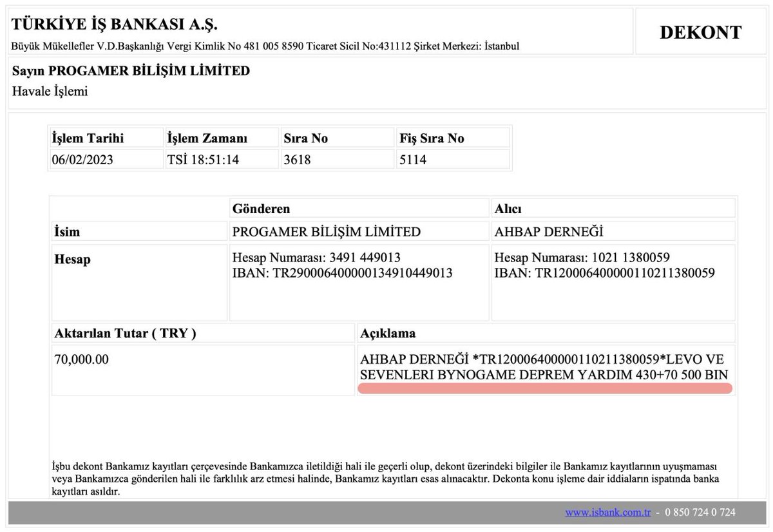This screenshot has width=773, height=532.
Task: Select the İşlem Zamanı header cell
Action: pyautogui.click(x=222, y=138)
